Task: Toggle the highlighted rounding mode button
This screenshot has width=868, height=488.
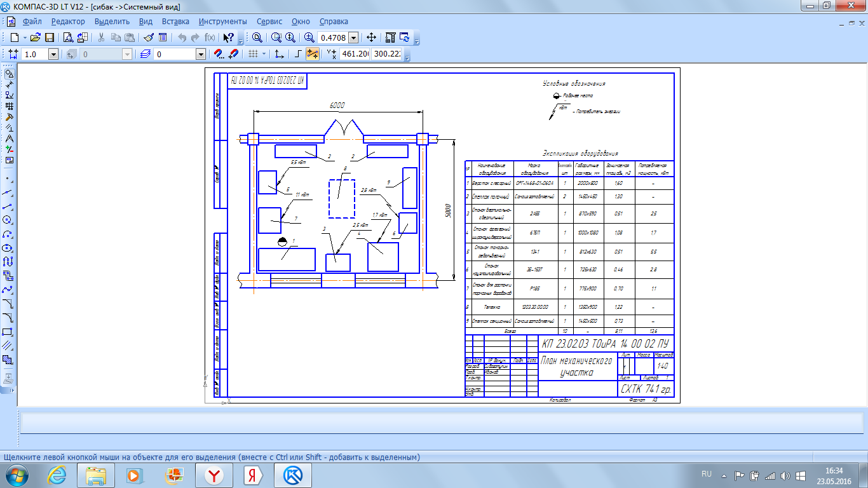Action: coord(312,55)
